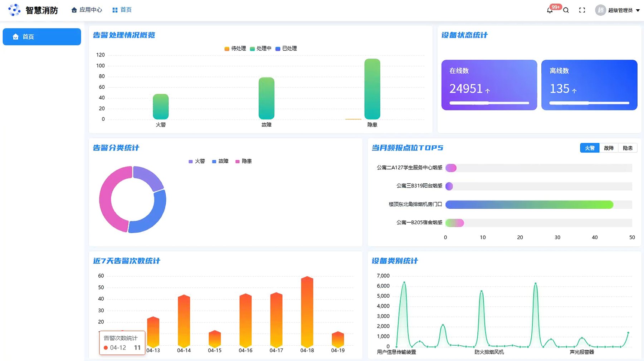
Task: Click the 04-14 bar in weekly chart
Action: point(184,321)
